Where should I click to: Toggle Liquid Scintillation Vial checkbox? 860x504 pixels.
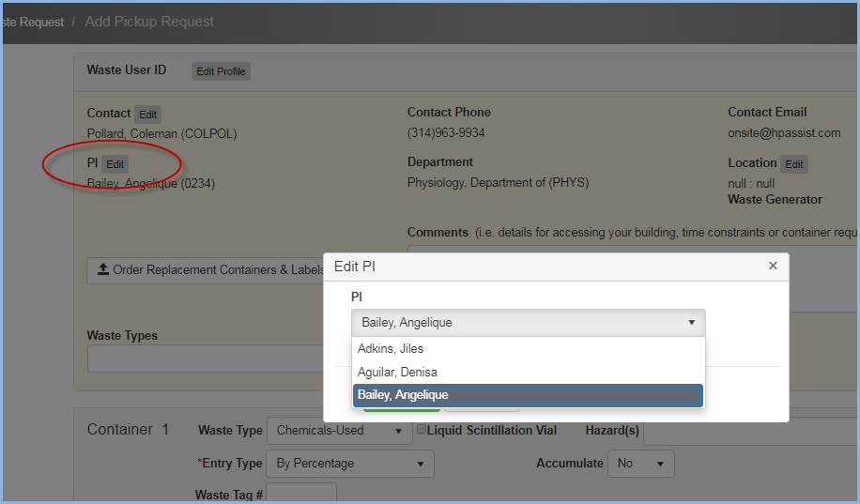pyautogui.click(x=422, y=430)
